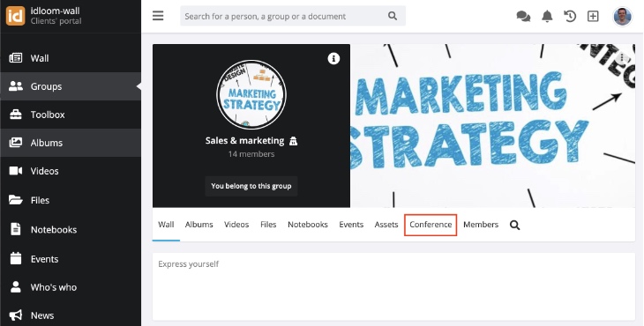The height and width of the screenshot is (326, 644).
Task: Switch to the group's Files tab
Action: (268, 225)
